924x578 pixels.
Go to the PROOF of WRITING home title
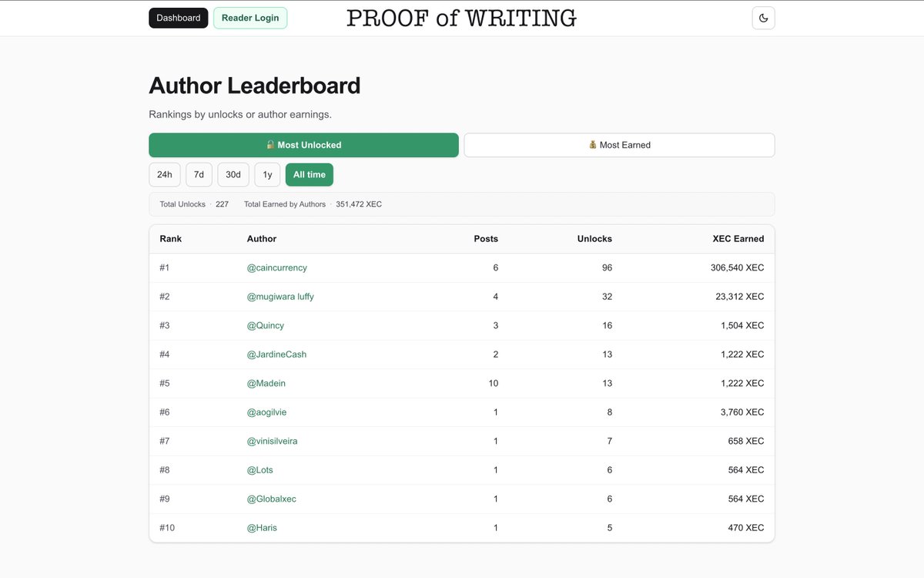[461, 18]
